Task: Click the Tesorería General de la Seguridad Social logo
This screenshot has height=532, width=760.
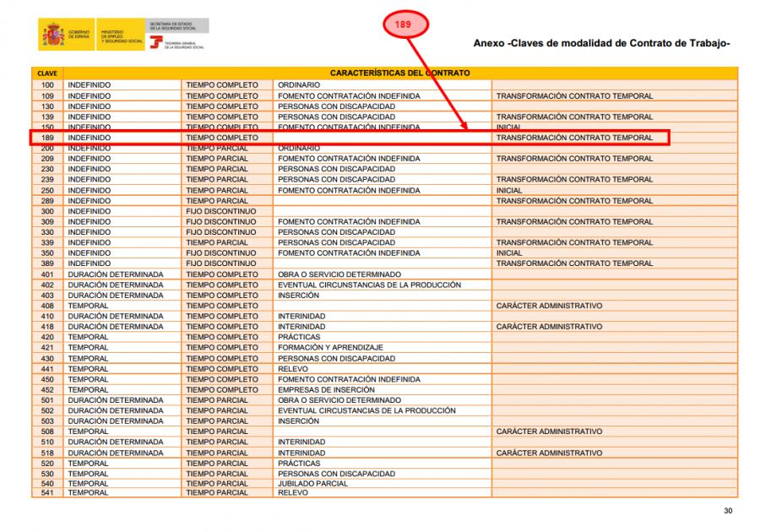Action: (x=176, y=42)
